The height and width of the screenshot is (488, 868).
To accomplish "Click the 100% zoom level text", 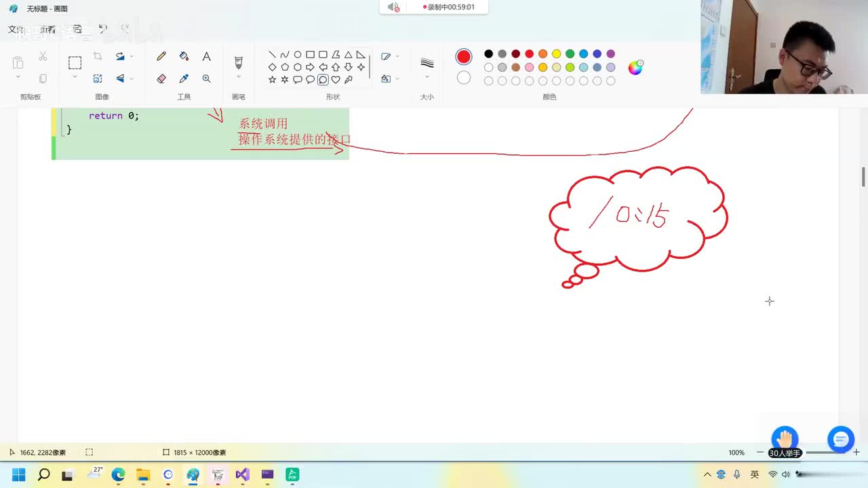I will point(736,452).
